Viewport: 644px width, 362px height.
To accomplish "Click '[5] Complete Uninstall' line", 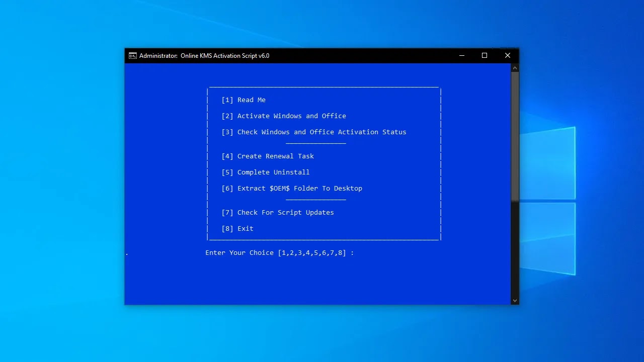I will coord(266,172).
